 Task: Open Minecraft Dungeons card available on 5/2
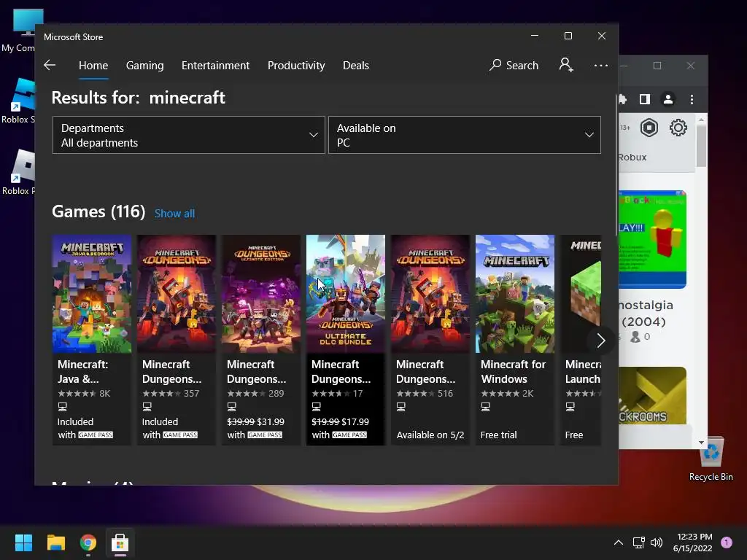430,340
